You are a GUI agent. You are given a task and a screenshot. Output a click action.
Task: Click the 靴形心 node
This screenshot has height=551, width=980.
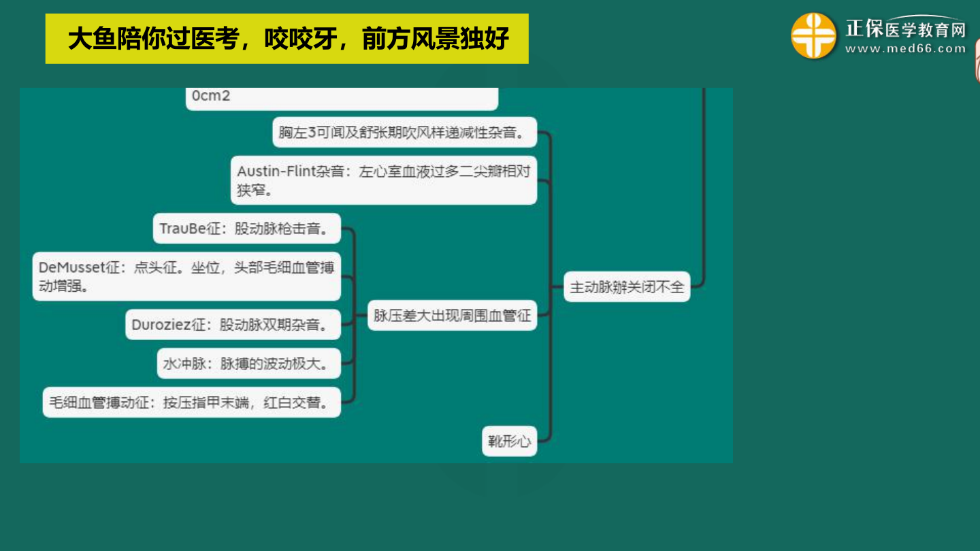(x=509, y=441)
